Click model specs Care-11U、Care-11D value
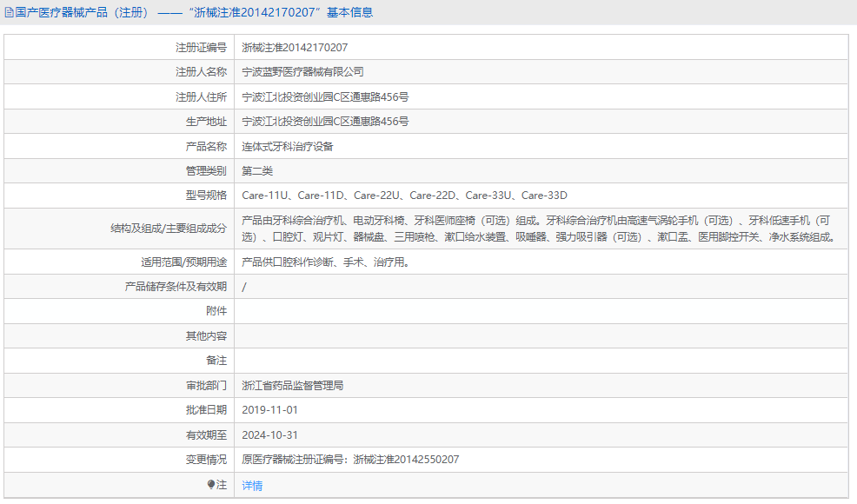The height and width of the screenshot is (504, 857). (x=404, y=196)
